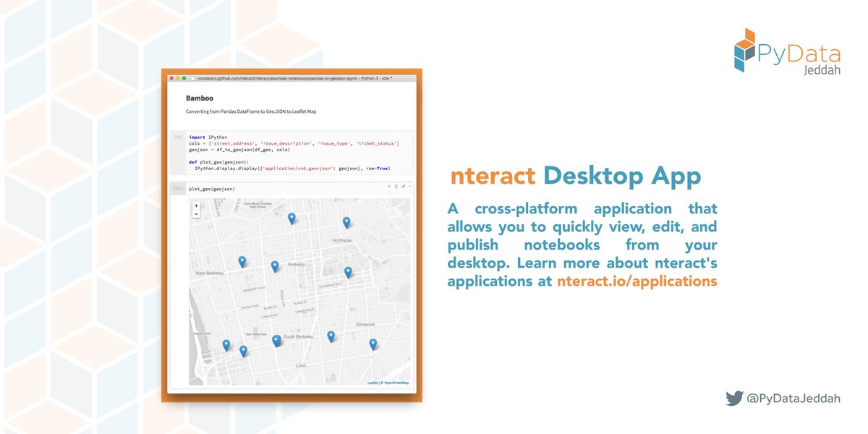Click the [12] execution count label
This screenshot has height=434, width=868.
coord(177,136)
